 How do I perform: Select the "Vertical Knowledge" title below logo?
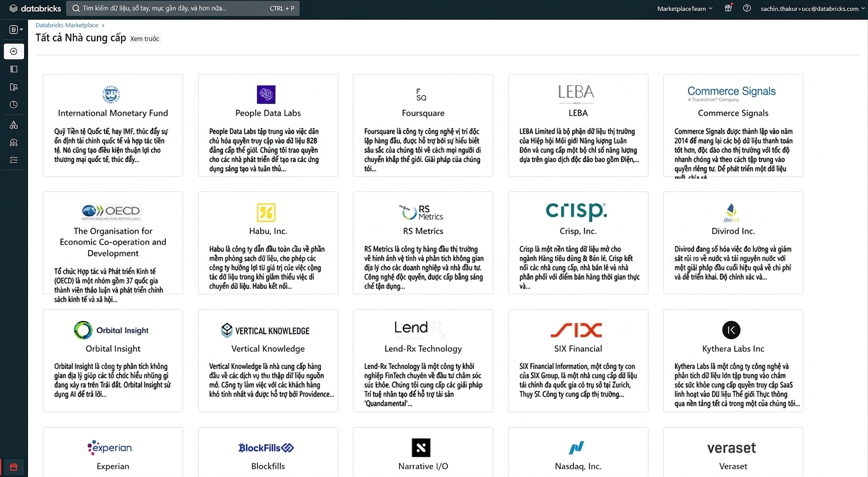[268, 348]
